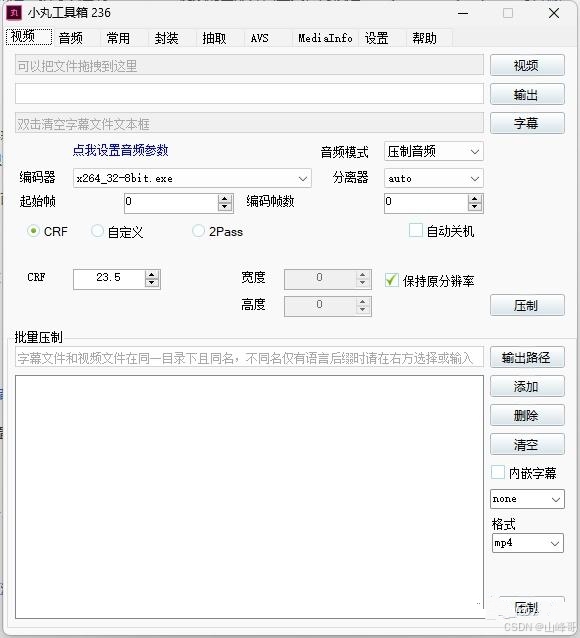Open the none subtitle language dropdown
Viewport: 580px width, 638px height.
click(527, 499)
